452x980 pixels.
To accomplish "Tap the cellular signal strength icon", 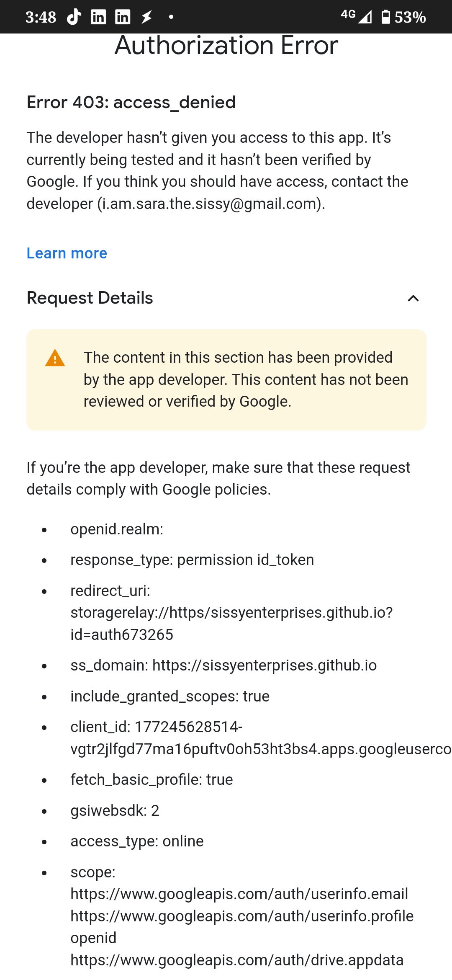I will 366,17.
